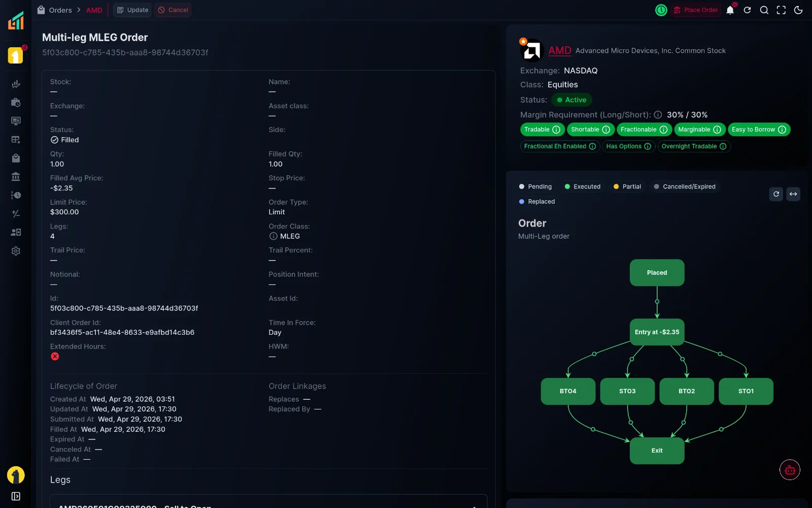The image size is (812, 508).
Task: Open the watchlist table-star sidebar icon
Action: pos(16,140)
